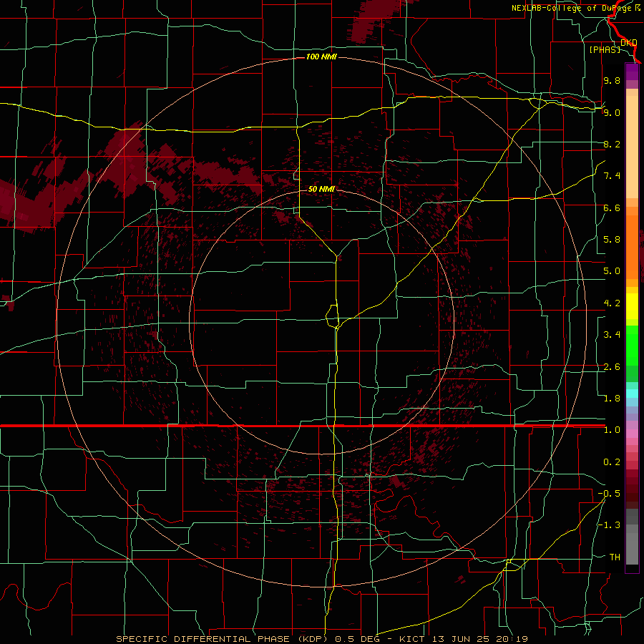Click the 9.0 value on the color scale
This screenshot has width=644, height=644.
click(612, 112)
